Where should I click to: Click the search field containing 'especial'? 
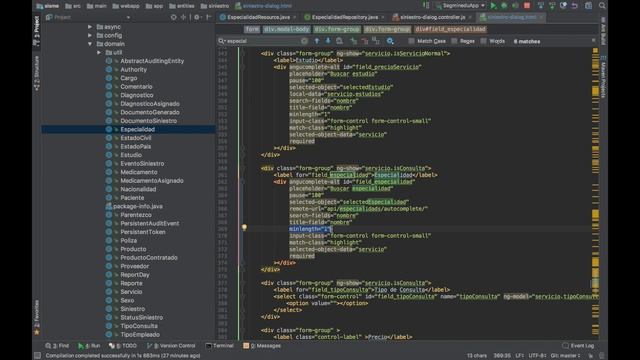pyautogui.click(x=263, y=41)
